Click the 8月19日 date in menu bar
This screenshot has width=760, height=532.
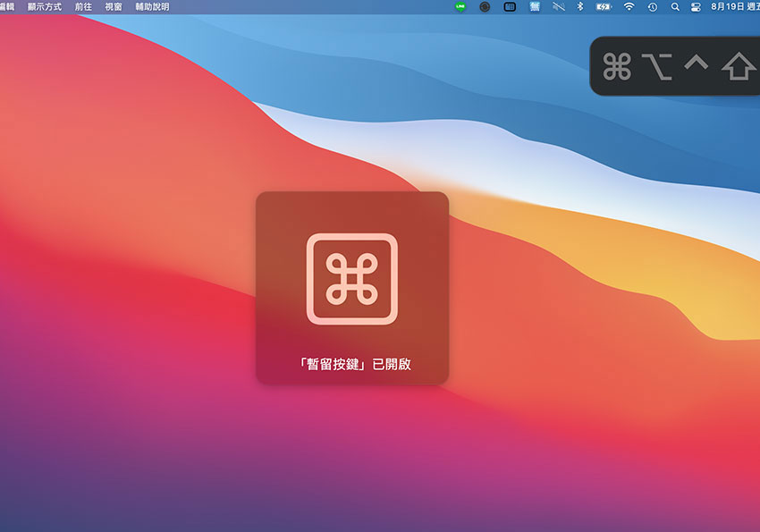coord(728,7)
